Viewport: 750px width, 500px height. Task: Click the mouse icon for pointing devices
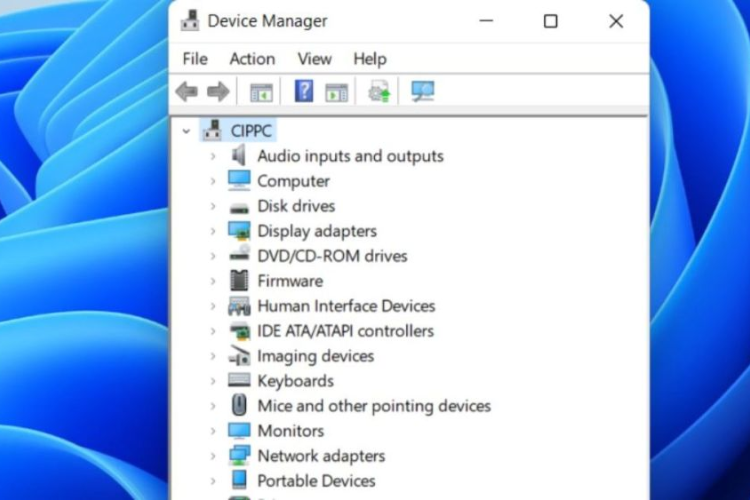click(x=239, y=405)
